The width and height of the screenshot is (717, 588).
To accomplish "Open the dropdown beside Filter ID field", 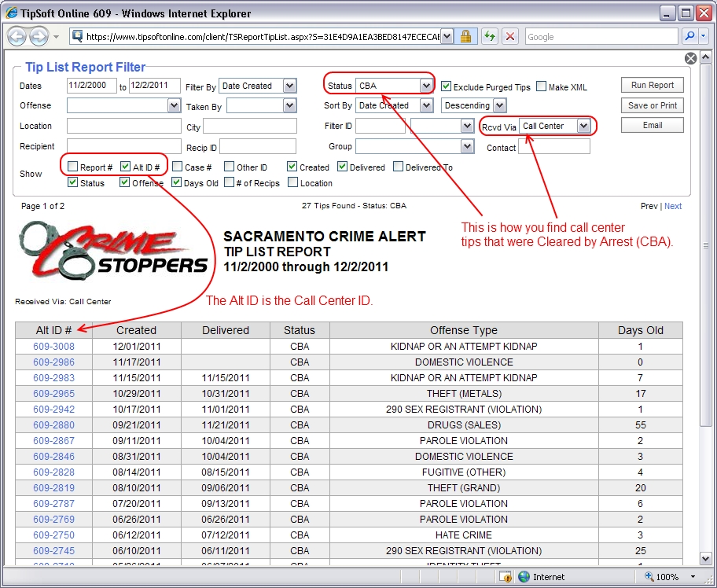I will tap(467, 126).
